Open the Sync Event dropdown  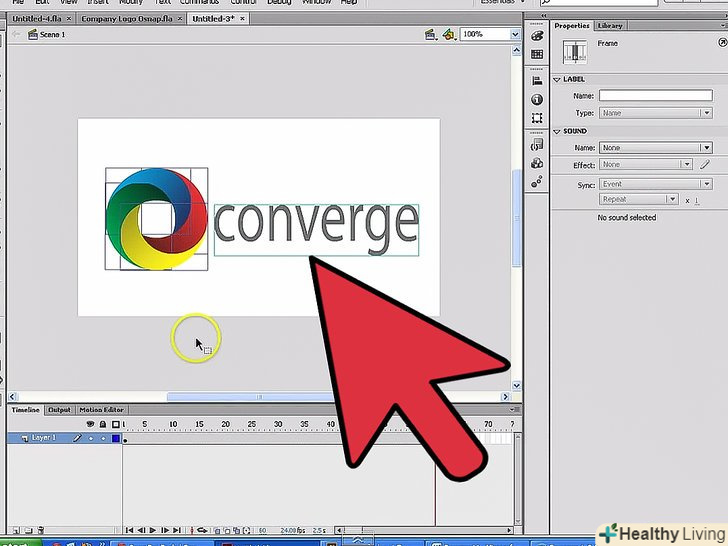point(656,184)
